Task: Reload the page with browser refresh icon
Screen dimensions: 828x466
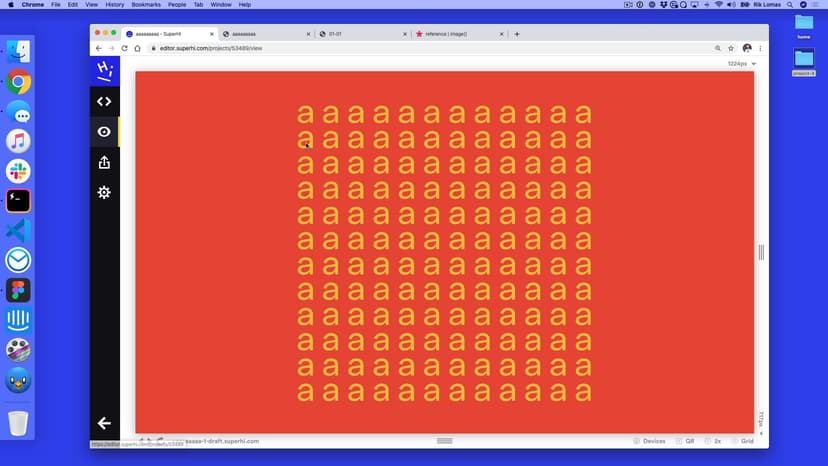Action: 124,48
